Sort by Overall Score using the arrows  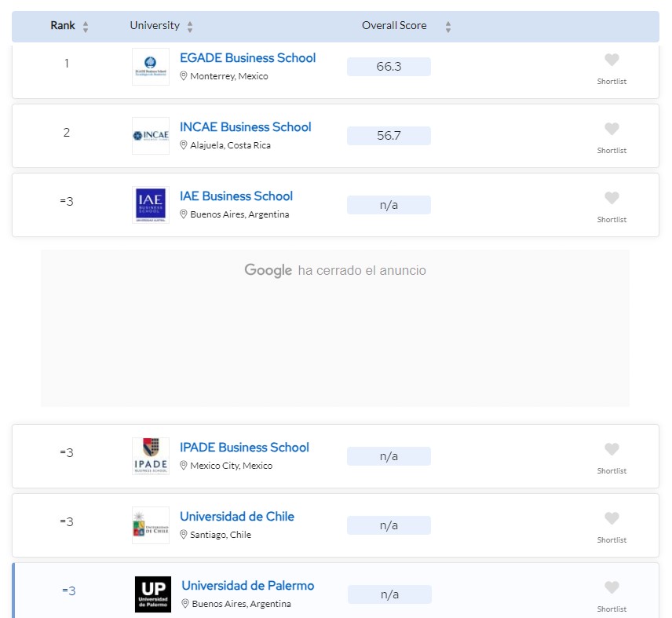448,27
